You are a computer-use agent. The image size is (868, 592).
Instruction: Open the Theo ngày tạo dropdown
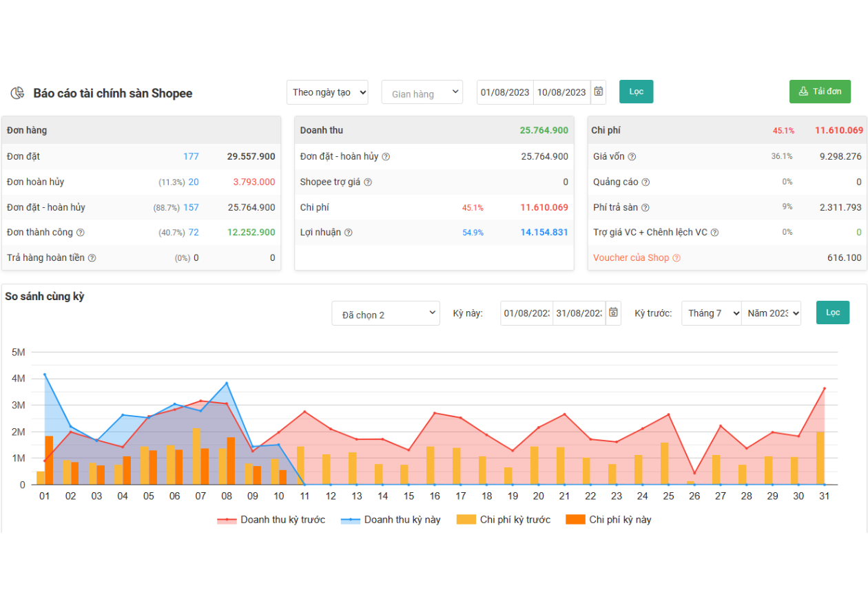(x=327, y=92)
